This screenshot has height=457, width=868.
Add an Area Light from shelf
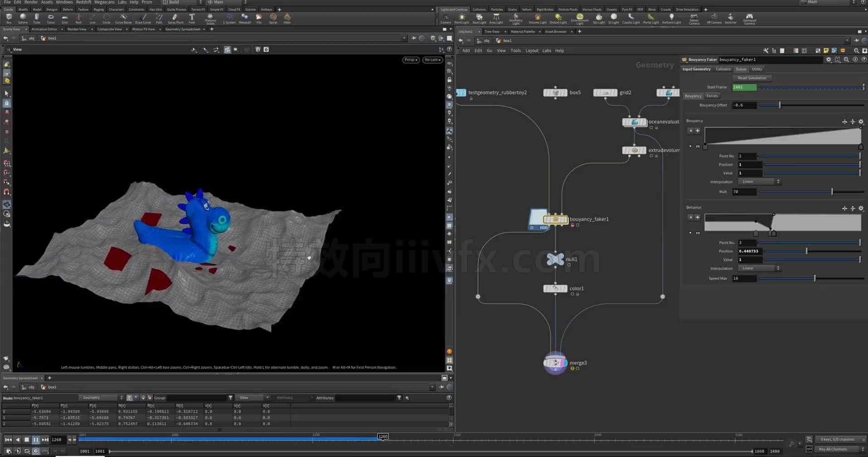[x=496, y=19]
